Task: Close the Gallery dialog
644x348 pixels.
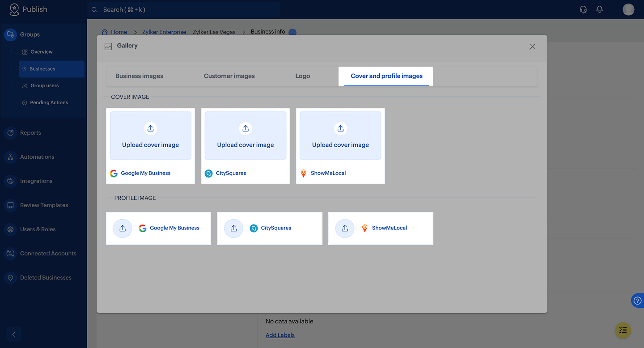Action: tap(532, 47)
